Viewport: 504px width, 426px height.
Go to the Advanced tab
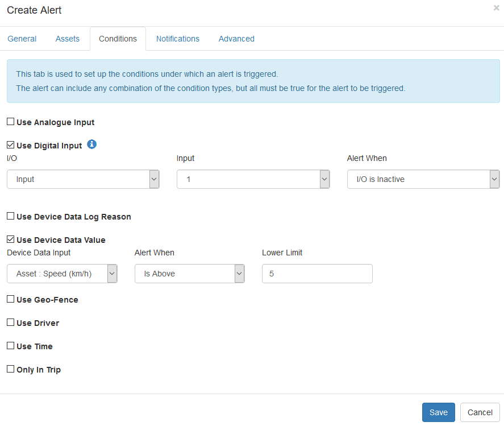[x=236, y=39]
